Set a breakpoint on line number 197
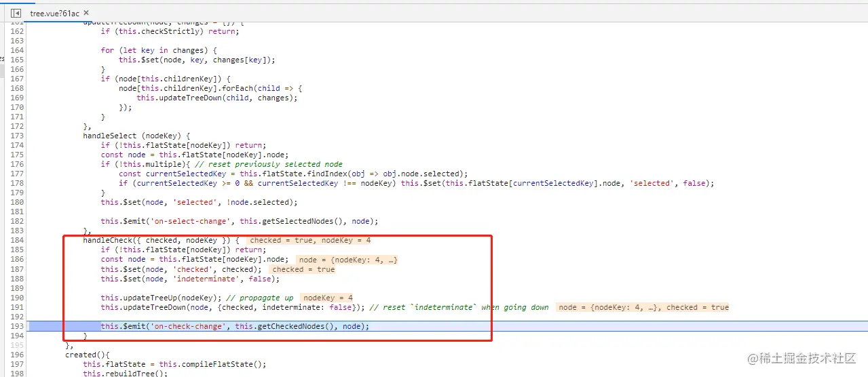This screenshot has width=868, height=377. click(x=17, y=364)
